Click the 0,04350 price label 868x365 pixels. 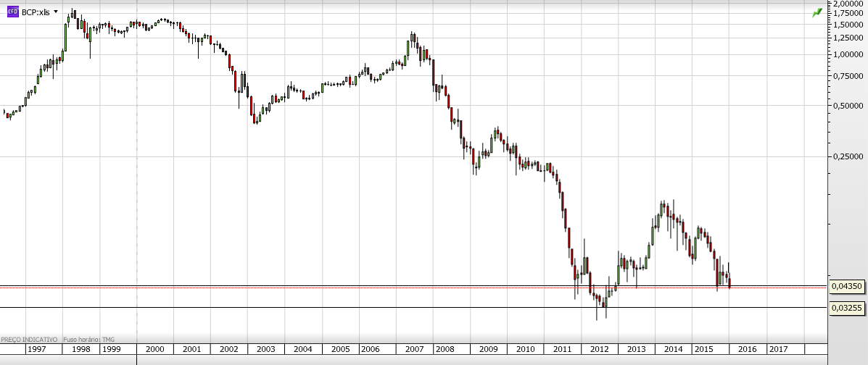point(847,287)
